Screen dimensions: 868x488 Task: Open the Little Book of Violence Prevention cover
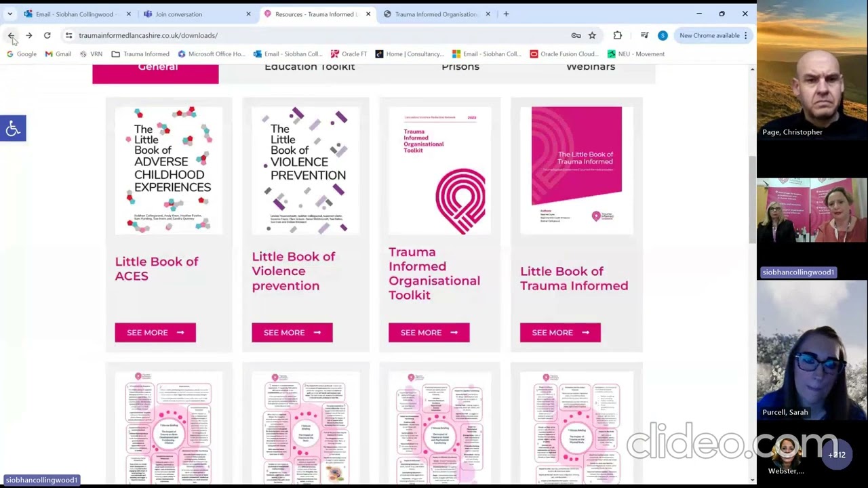click(x=306, y=170)
